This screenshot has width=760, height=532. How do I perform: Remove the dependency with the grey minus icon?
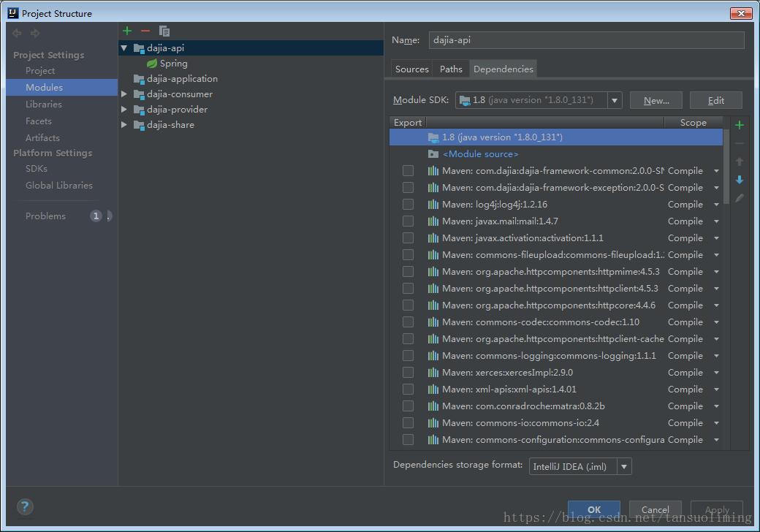tap(739, 143)
